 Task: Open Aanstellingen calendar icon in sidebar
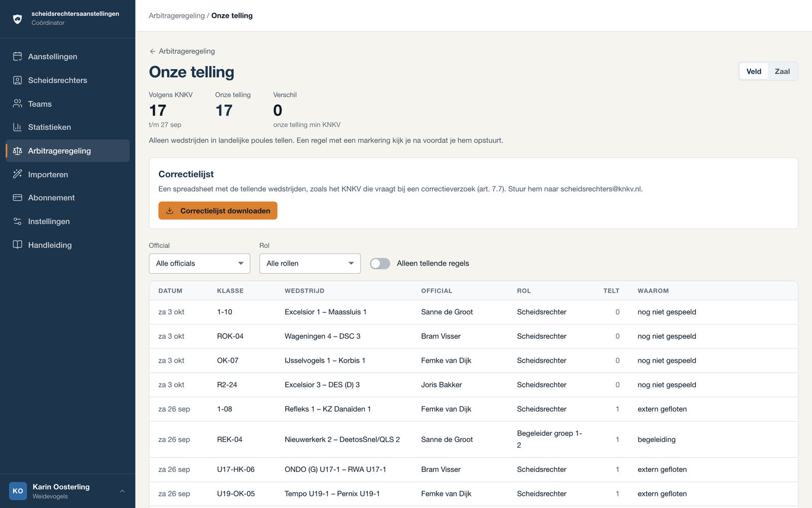point(18,56)
